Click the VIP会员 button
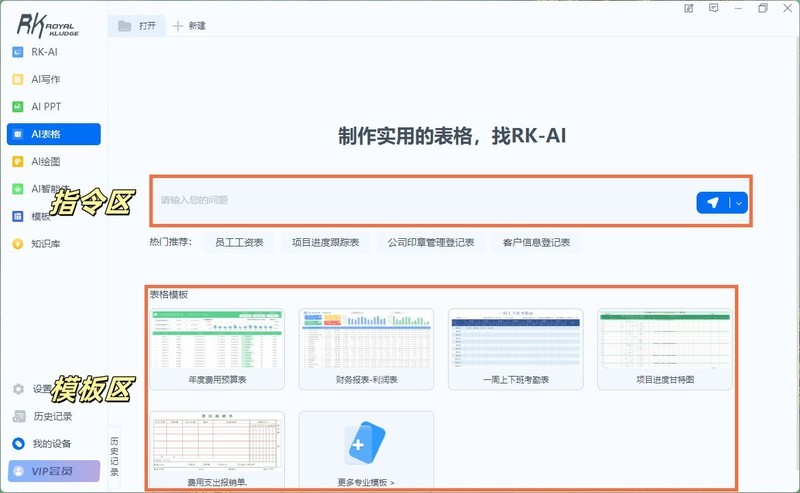800x493 pixels. [x=54, y=471]
